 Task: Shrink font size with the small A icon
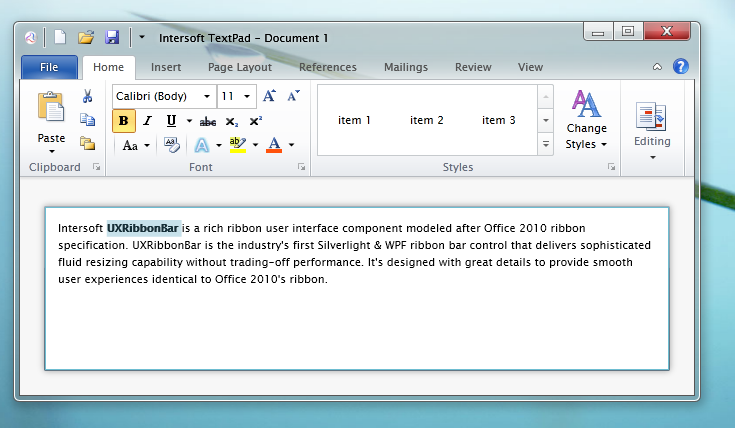[293, 96]
